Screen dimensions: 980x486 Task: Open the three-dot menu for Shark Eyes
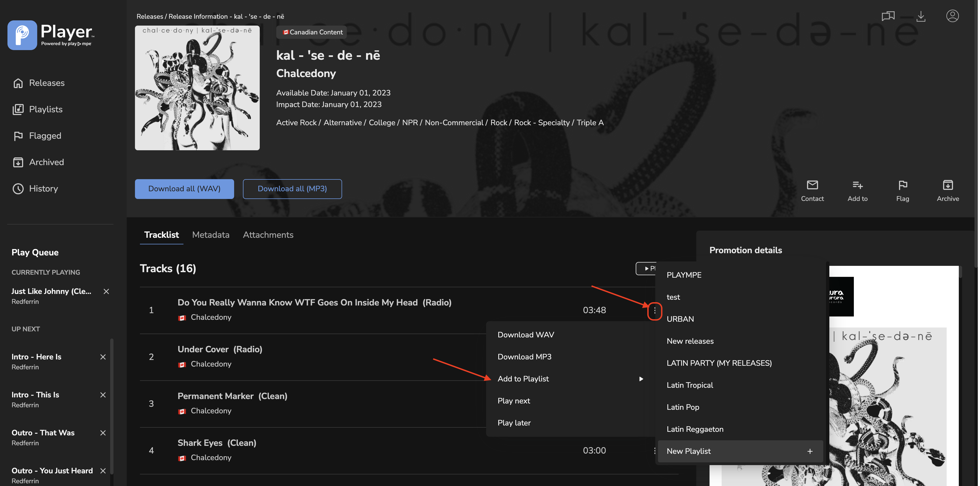[x=654, y=451]
